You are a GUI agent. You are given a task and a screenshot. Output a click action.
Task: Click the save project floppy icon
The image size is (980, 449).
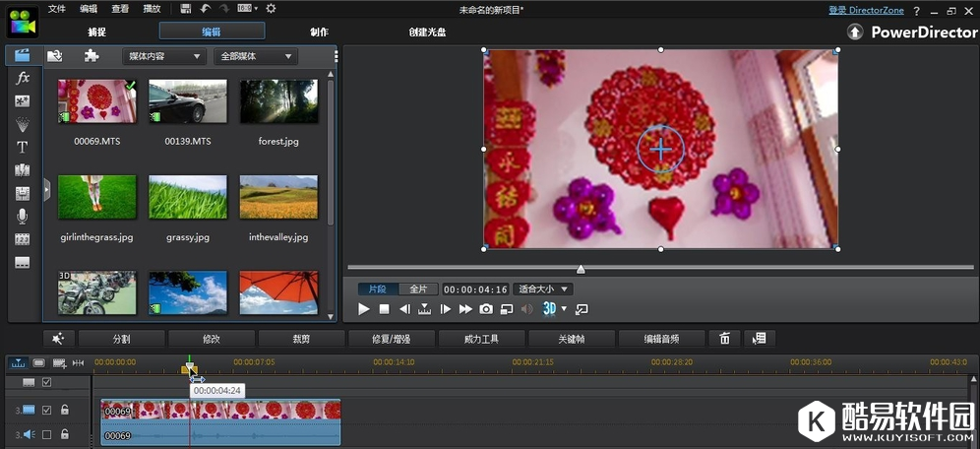(x=185, y=9)
